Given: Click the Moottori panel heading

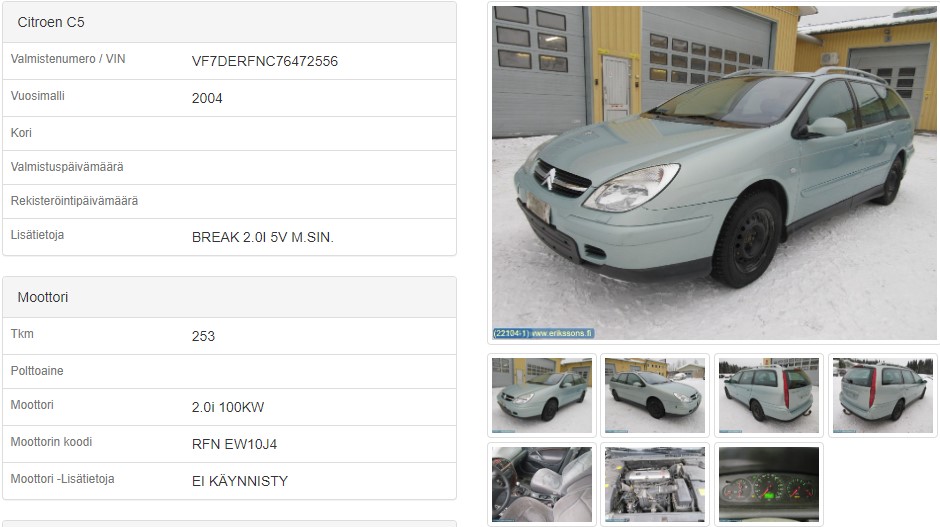Looking at the screenshot, I should click(x=43, y=297).
